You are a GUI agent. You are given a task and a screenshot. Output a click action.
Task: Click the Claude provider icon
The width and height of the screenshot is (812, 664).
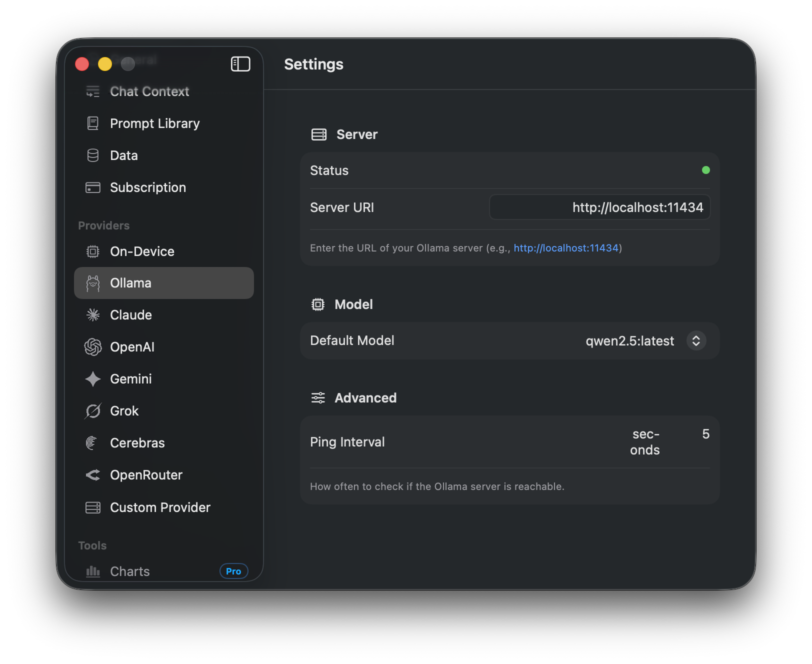[93, 314]
